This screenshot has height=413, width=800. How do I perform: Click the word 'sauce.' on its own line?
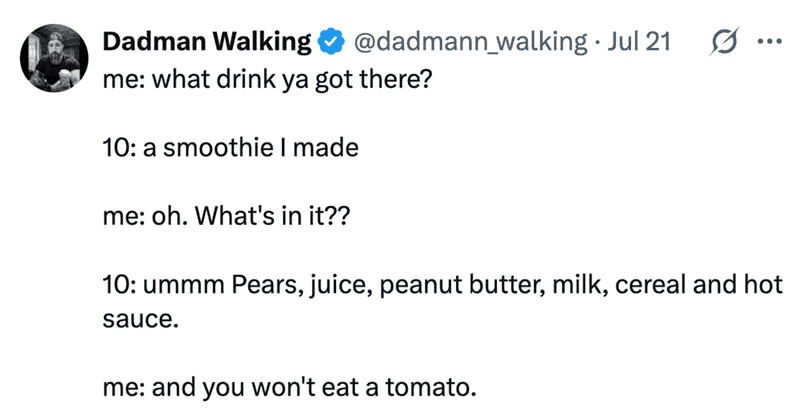[x=141, y=319]
